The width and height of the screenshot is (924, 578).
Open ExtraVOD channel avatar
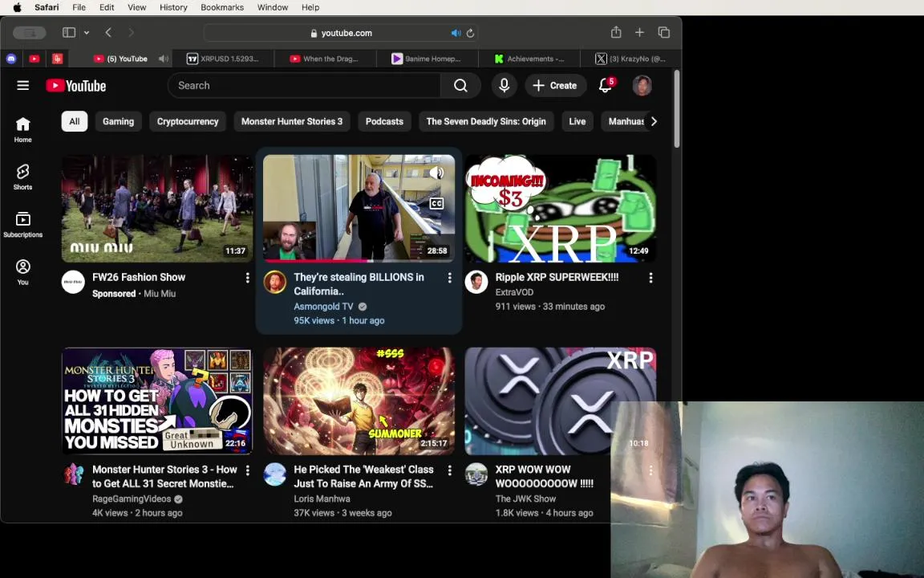coord(476,282)
